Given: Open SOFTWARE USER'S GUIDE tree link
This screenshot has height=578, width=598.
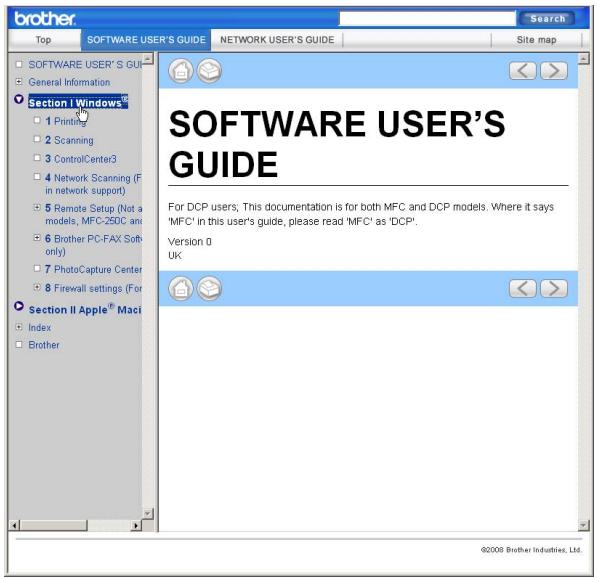Looking at the screenshot, I should [x=85, y=64].
